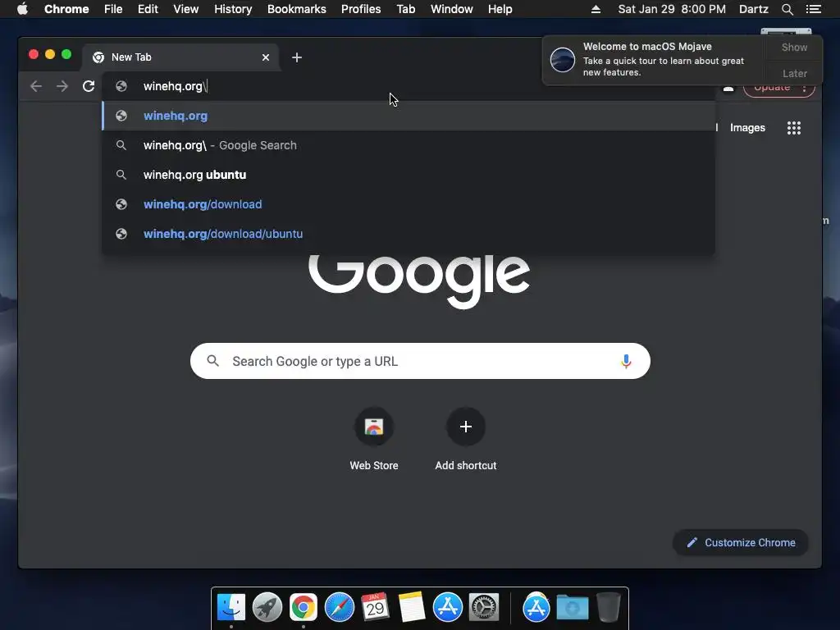Click the address bar containing winehq.org
The image size is (840, 630).
[x=409, y=86]
